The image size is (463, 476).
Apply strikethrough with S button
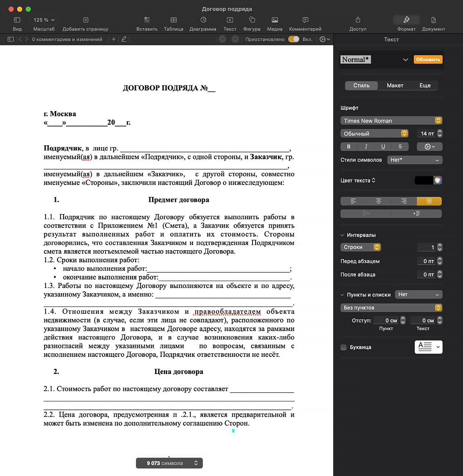(400, 146)
